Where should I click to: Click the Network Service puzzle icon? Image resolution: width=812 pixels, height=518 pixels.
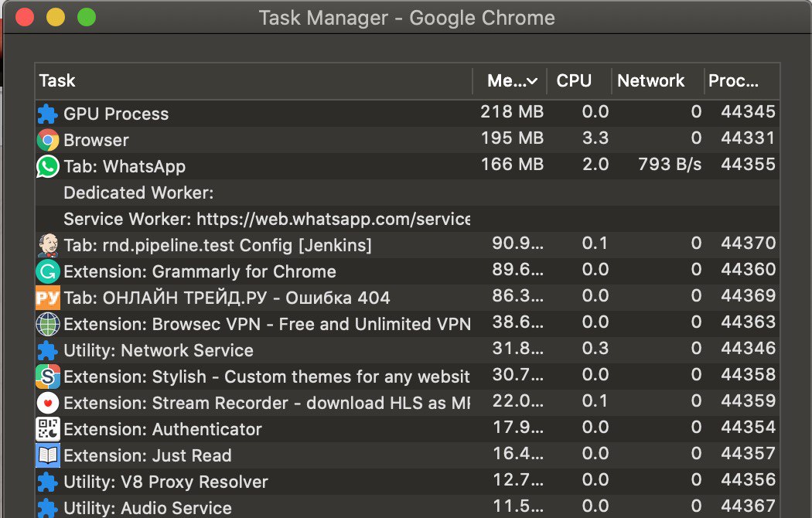point(47,351)
